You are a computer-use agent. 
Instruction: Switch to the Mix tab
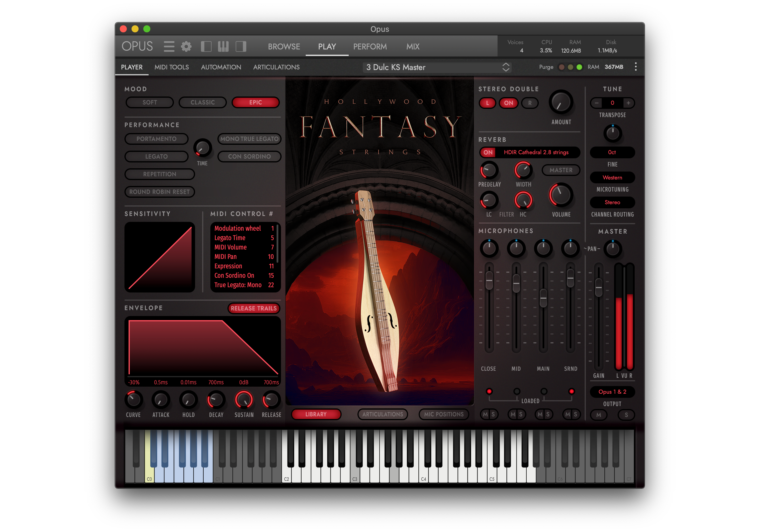tap(413, 47)
